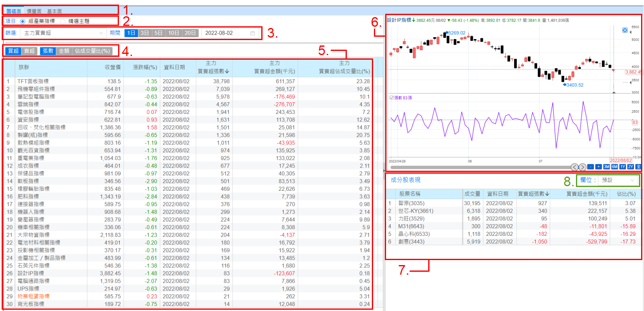Sort by 主力買賣超張數 column header
This screenshot has height=311, width=644.
pyautogui.click(x=213, y=71)
